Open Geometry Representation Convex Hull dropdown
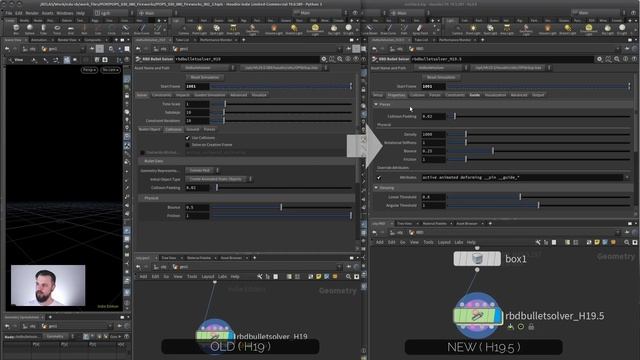 203,170
